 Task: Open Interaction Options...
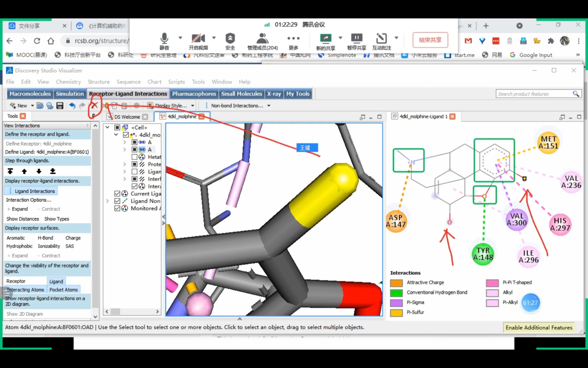coord(29,200)
